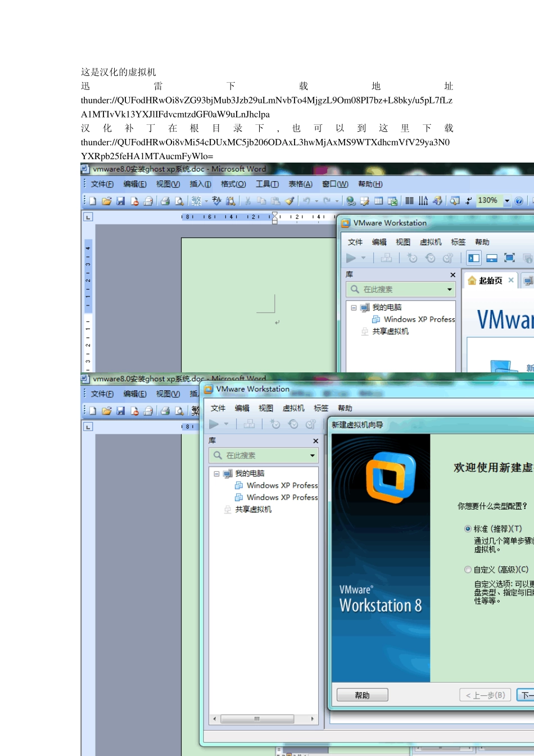This screenshot has height=756, width=534.
Task: Click Open folder icon in Word window behind wizard
Action: coord(106,411)
